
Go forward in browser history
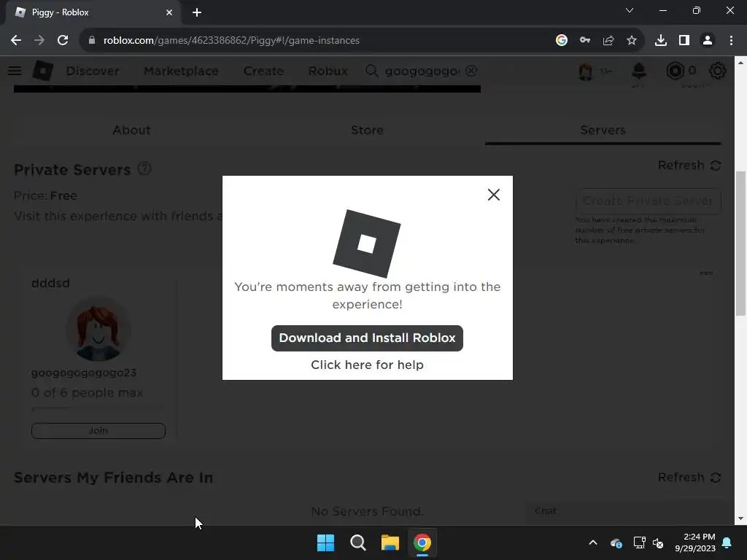(39, 41)
